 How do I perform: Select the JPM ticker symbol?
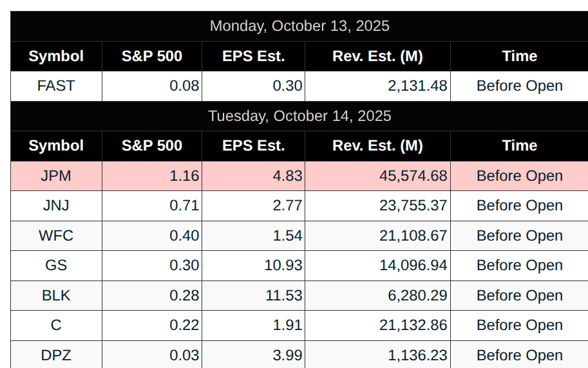[x=56, y=176]
